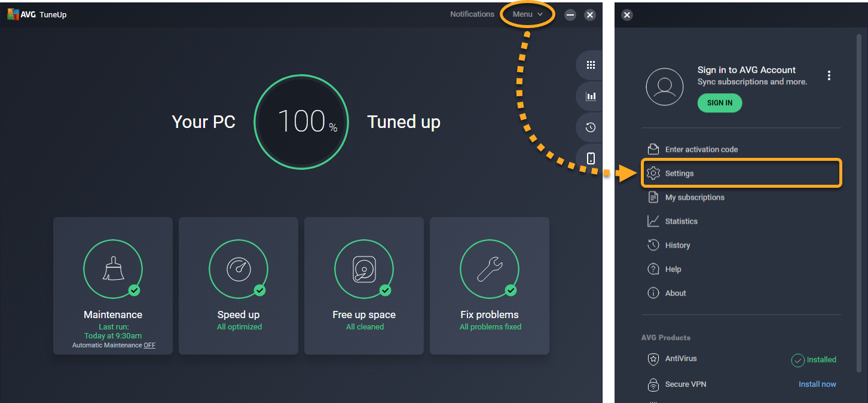Open the rescue center history clock icon
The image size is (868, 403).
coord(591,127)
